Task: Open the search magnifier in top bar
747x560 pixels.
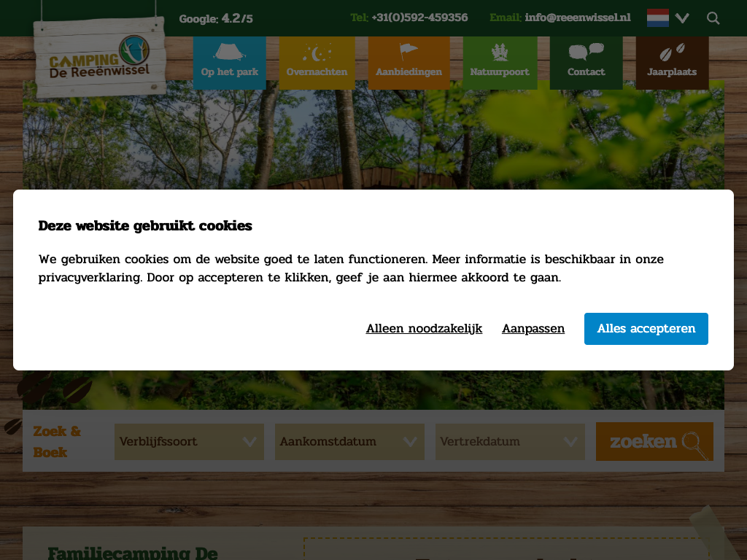Action: click(713, 18)
